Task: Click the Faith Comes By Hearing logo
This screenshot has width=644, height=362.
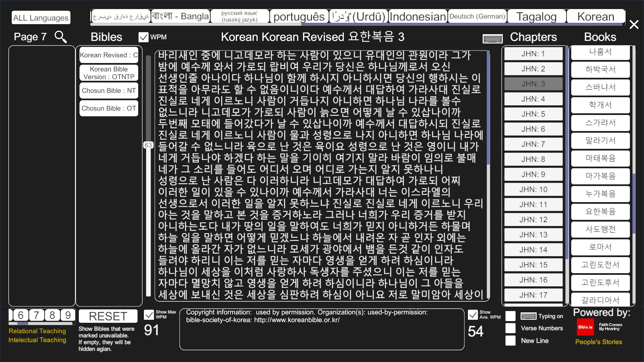Action: coord(610,327)
